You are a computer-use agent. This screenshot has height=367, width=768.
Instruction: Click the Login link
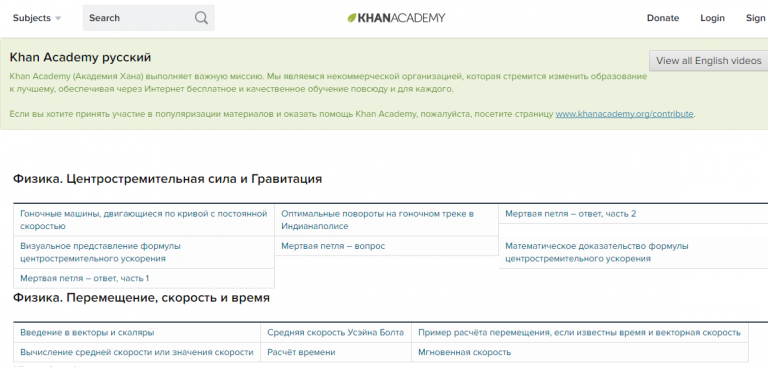[712, 18]
